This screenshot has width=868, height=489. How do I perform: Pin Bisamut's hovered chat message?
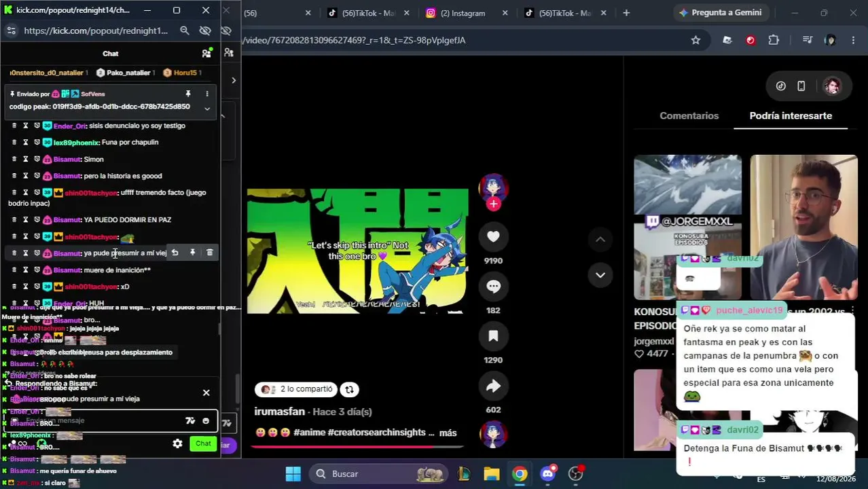(x=192, y=253)
